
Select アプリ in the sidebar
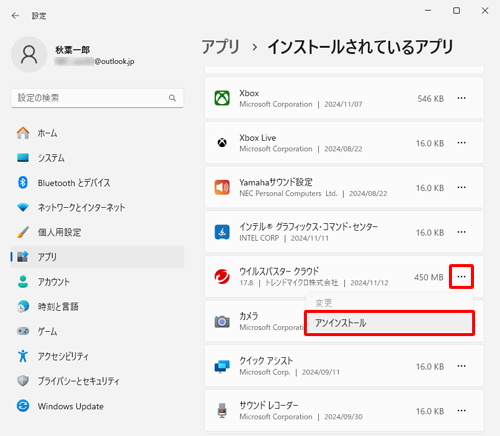[x=97, y=257]
